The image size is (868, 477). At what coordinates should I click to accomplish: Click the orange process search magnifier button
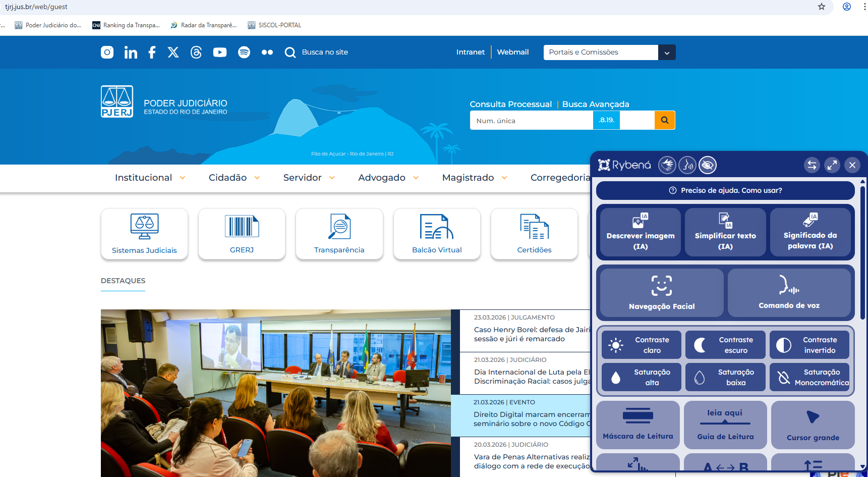664,120
